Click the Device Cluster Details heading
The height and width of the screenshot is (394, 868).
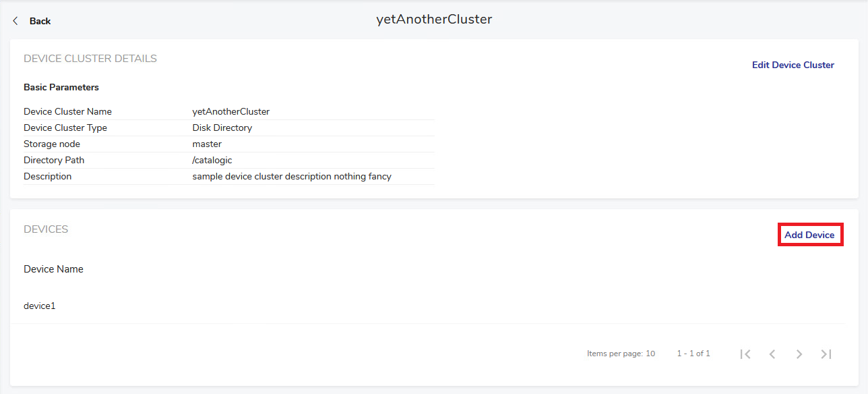[x=90, y=59]
